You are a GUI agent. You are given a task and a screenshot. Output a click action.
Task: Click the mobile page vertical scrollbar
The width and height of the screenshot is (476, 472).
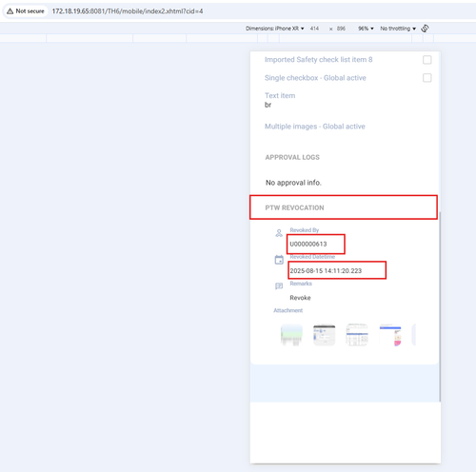(440, 306)
